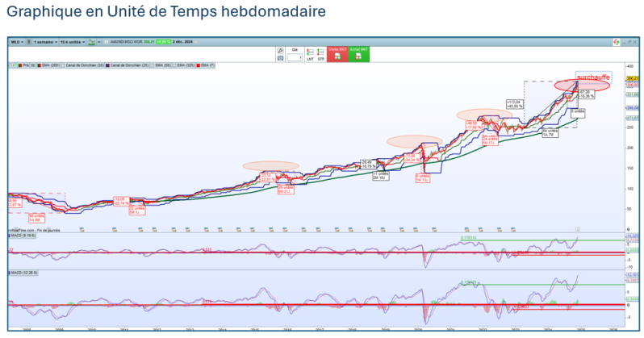Click the chart style icon in title bar
The image size is (644, 338).
(x=91, y=42)
